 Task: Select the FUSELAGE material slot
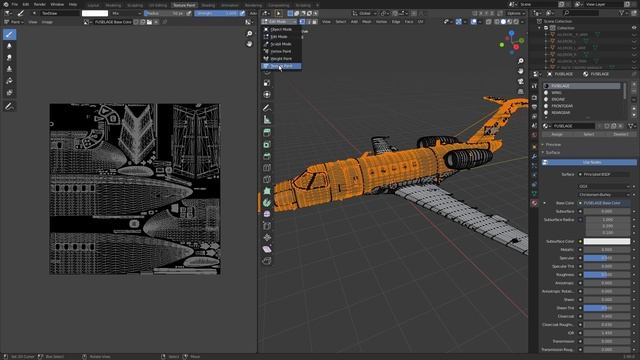coord(582,86)
